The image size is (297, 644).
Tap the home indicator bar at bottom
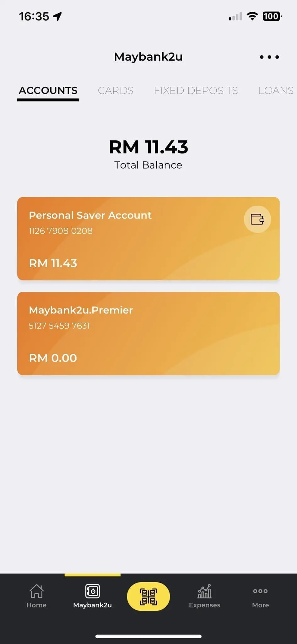pyautogui.click(x=148, y=636)
